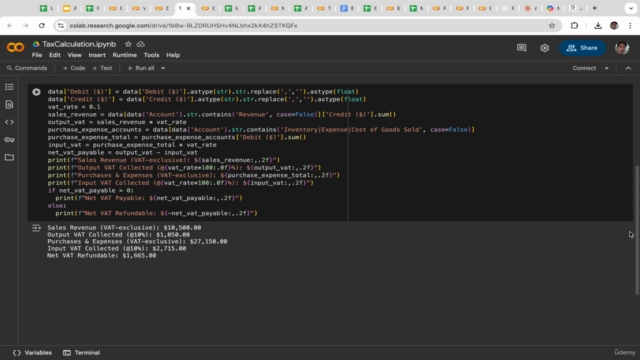Open the File menu
640x360 pixels.
coord(37,55)
